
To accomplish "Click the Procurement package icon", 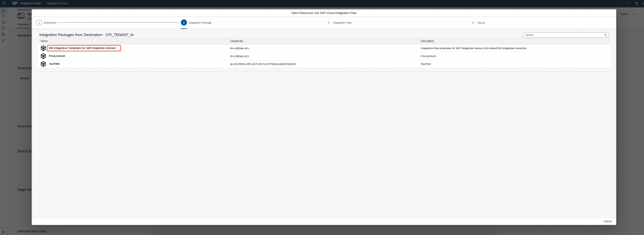I will [43, 56].
